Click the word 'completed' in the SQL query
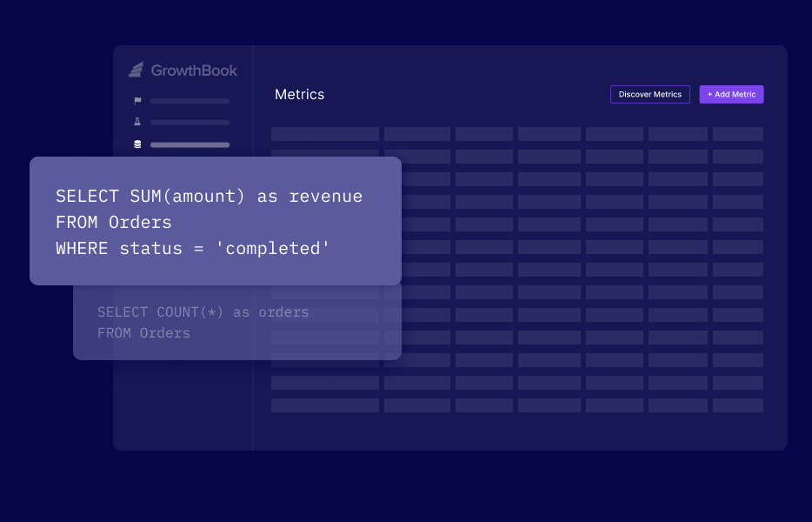This screenshot has height=522, width=812. pyautogui.click(x=274, y=248)
